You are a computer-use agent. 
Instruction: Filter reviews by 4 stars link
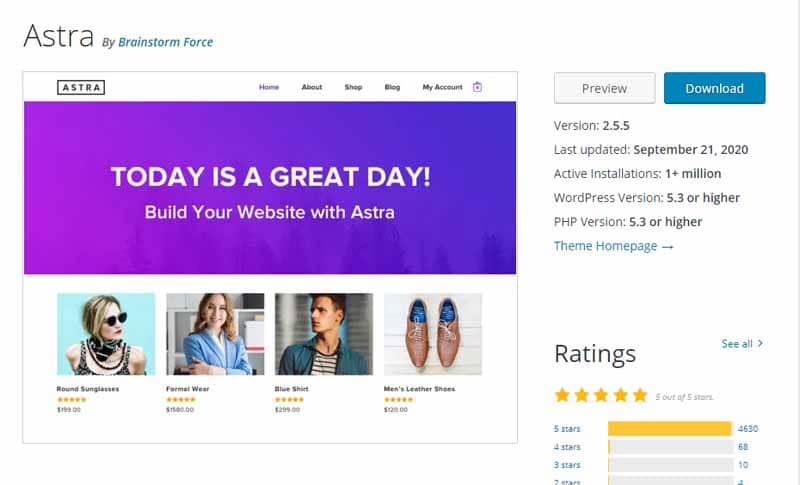[x=567, y=447]
